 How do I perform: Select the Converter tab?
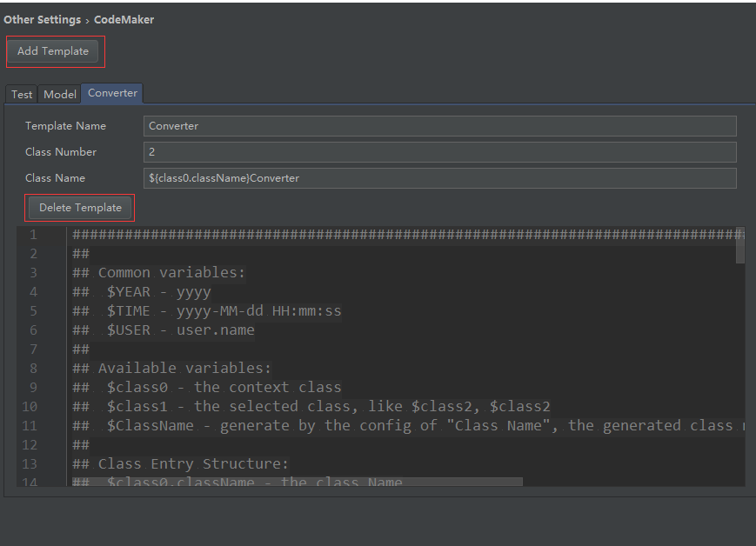pyautogui.click(x=111, y=92)
